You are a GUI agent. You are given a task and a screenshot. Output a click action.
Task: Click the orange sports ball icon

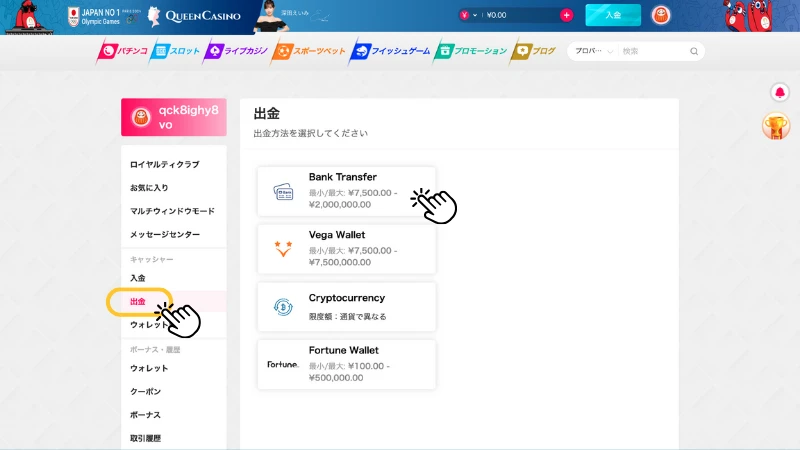tap(283, 51)
